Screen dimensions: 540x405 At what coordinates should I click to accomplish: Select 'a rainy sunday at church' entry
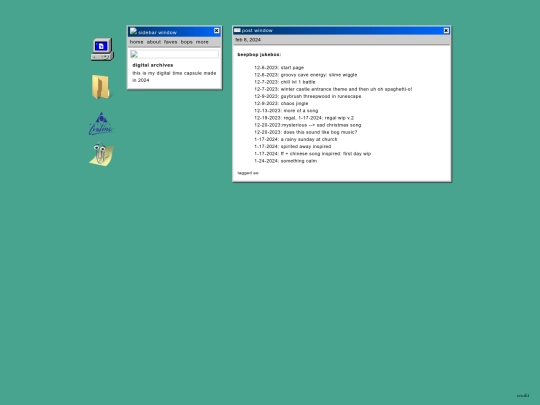click(296, 139)
